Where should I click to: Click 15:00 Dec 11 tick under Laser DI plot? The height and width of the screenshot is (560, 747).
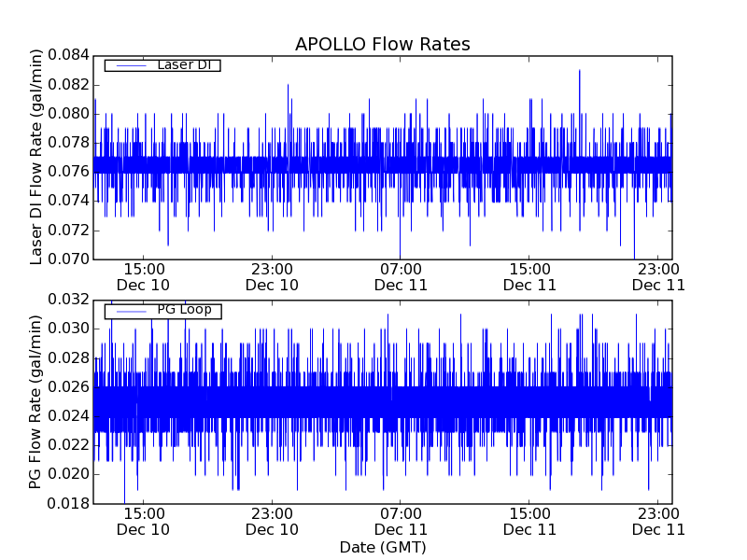pyautogui.click(x=529, y=277)
